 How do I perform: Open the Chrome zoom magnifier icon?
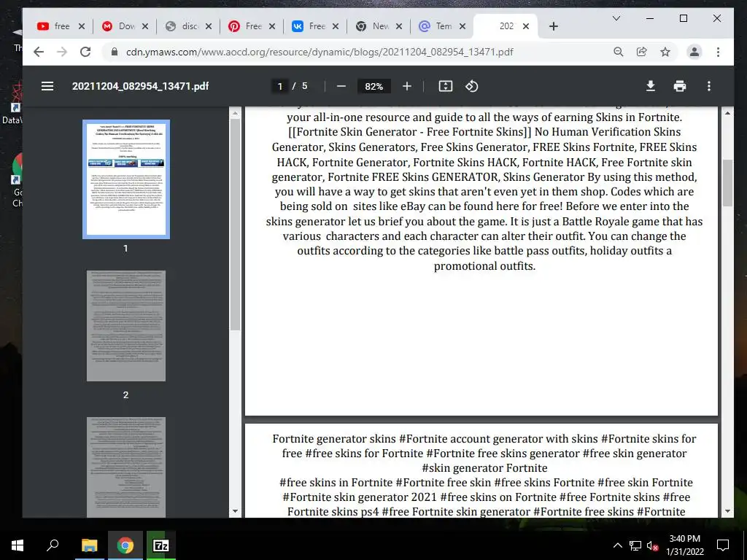click(619, 52)
